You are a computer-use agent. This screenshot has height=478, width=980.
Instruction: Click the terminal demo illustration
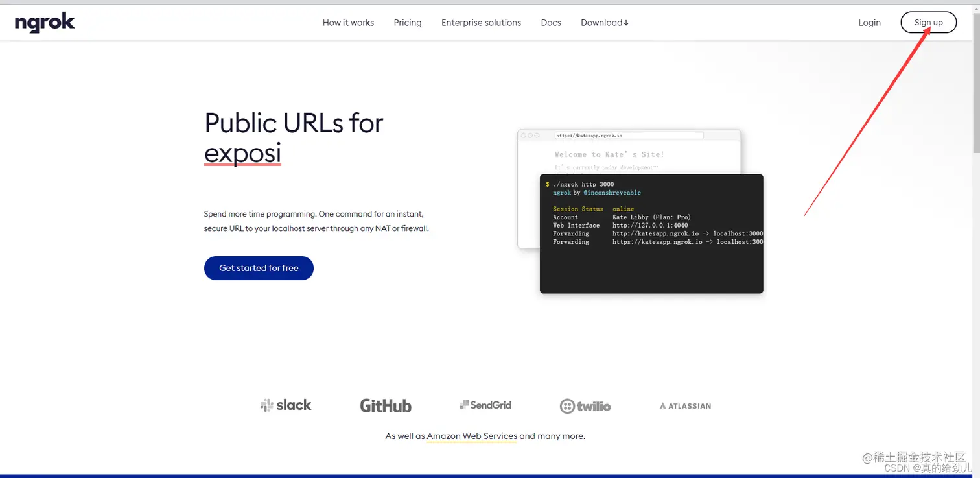(651, 233)
